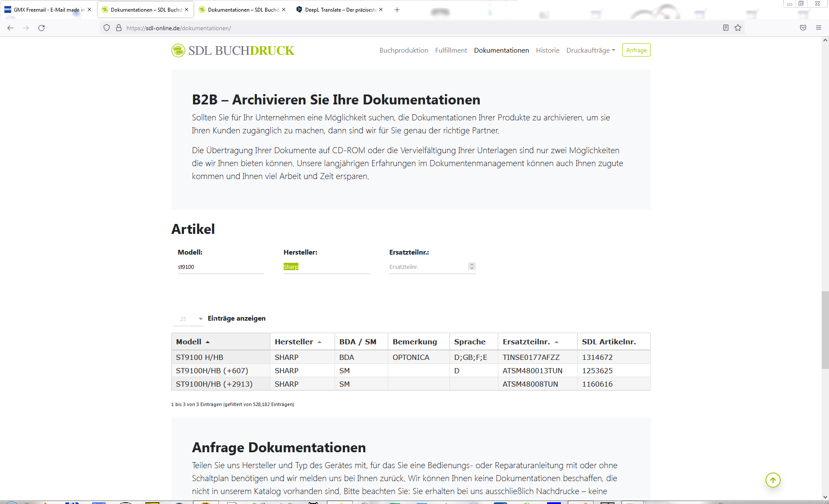Click the SDL Buchdruck logo
This screenshot has width=829, height=504.
[x=232, y=50]
